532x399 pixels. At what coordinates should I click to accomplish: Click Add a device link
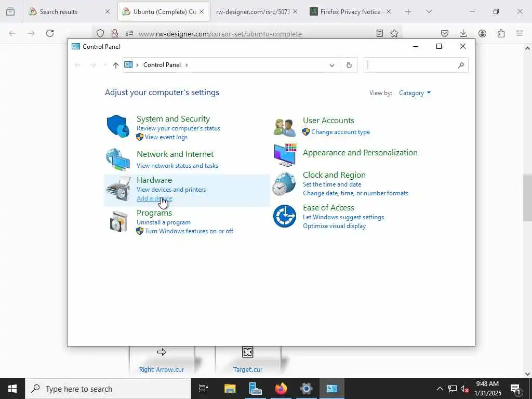coord(154,198)
